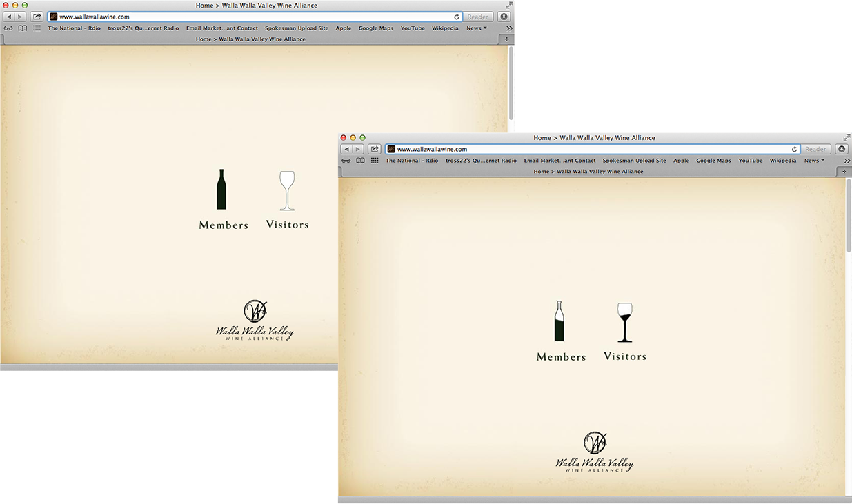
Task: Show hidden bookmarks overflow chevron in front window
Action: click(x=847, y=161)
